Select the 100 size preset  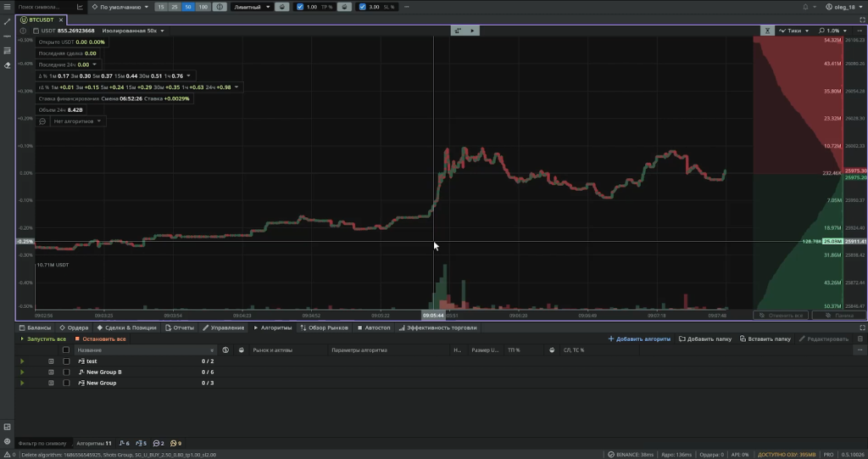point(203,7)
